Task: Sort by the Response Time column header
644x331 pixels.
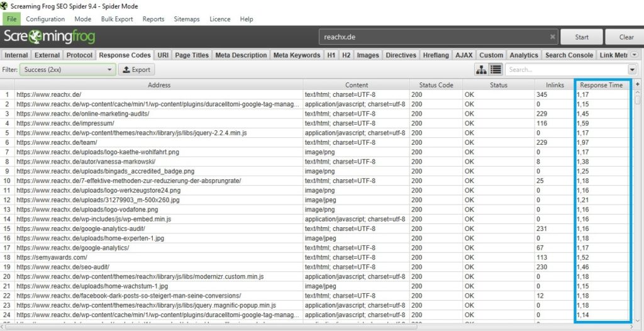Action: (601, 85)
